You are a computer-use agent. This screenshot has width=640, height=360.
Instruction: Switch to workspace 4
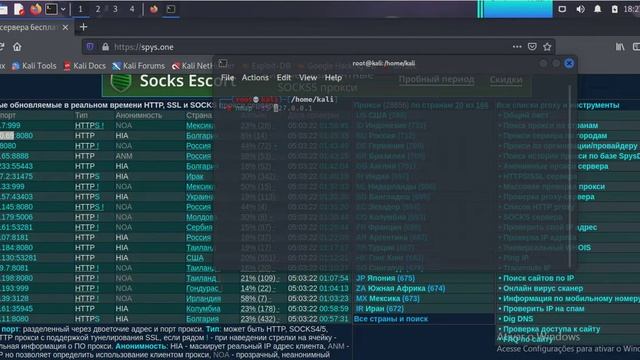click(x=132, y=9)
